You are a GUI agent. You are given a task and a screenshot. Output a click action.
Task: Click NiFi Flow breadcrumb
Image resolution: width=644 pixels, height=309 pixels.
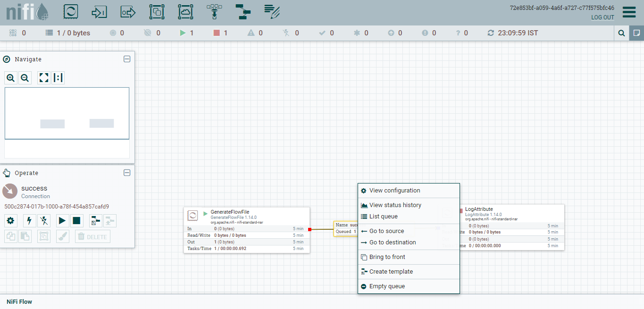19,301
